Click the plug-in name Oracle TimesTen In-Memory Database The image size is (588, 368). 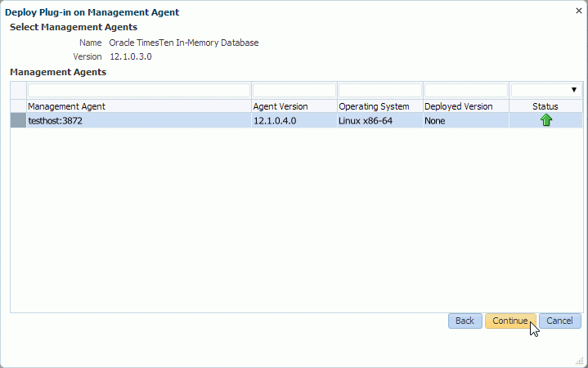tap(184, 43)
